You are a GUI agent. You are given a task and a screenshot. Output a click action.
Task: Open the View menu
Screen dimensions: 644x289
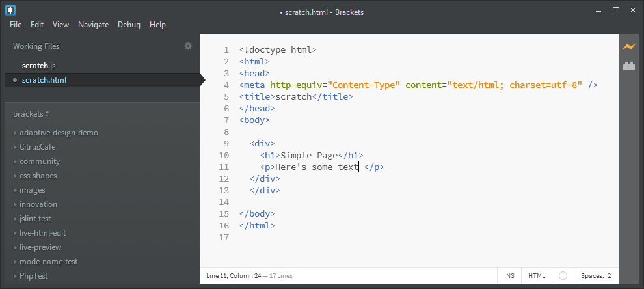tap(60, 25)
